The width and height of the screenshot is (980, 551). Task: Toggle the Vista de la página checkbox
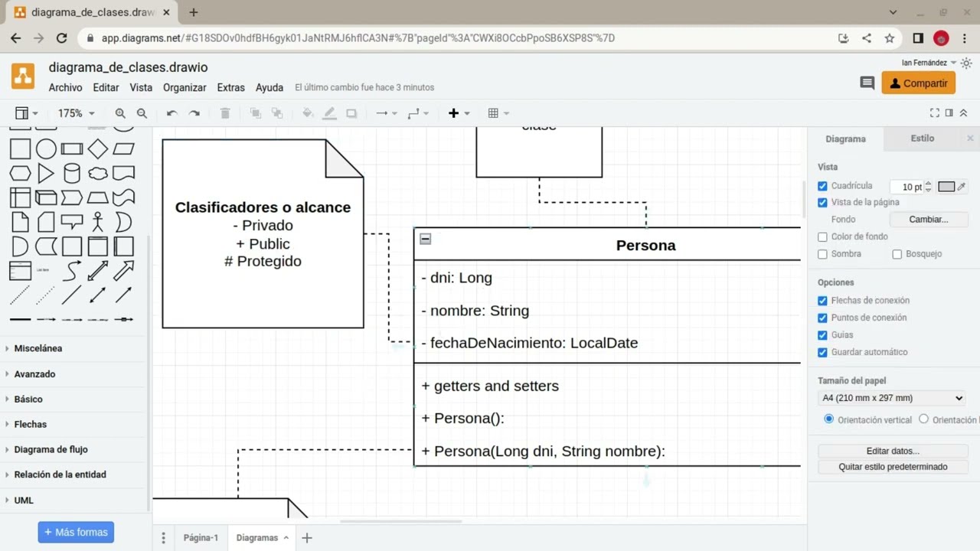(823, 203)
